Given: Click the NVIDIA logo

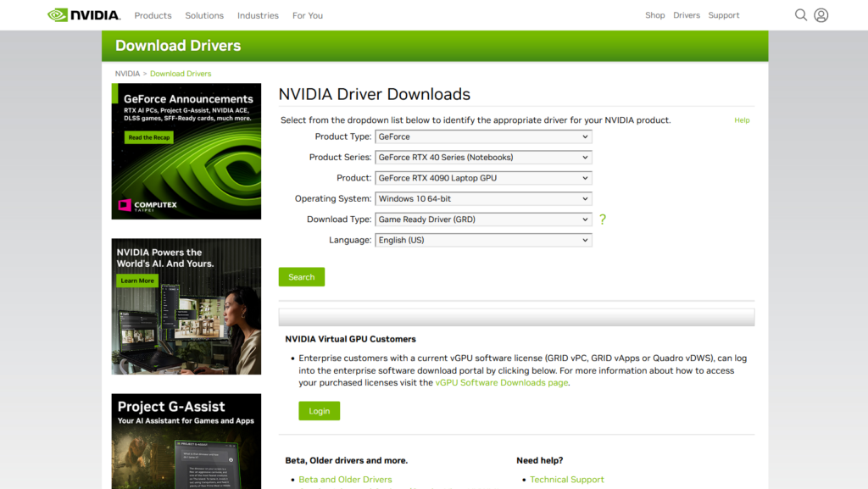Looking at the screenshot, I should coord(82,14).
